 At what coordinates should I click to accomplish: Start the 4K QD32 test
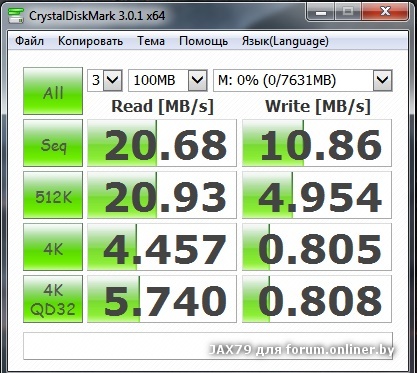pyautogui.click(x=53, y=299)
